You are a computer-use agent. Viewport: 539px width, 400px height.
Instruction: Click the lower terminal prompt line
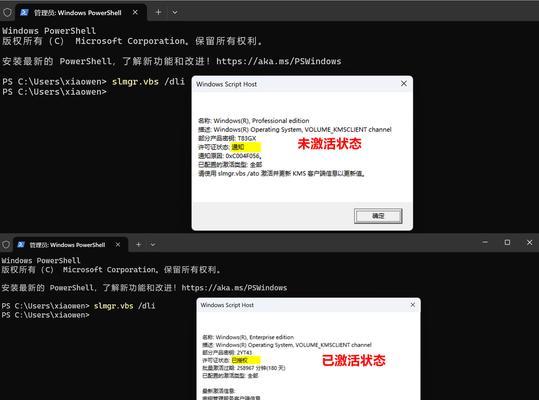(x=45, y=315)
